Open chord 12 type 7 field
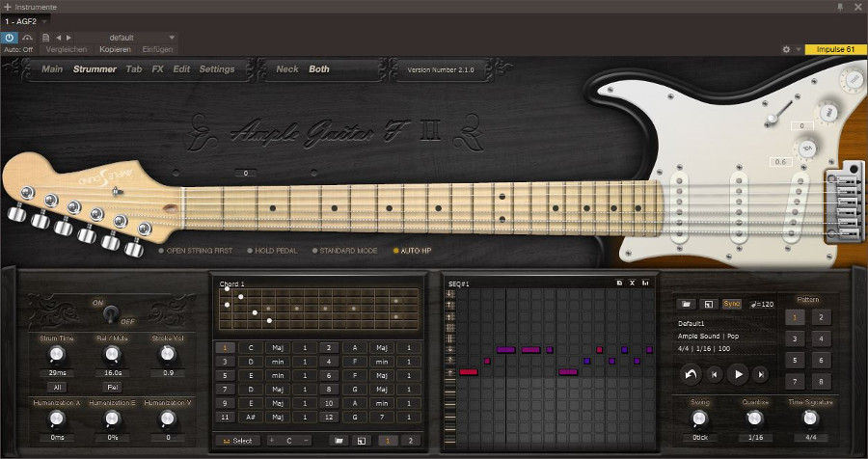Viewport: 868px width, 459px height. (x=381, y=417)
